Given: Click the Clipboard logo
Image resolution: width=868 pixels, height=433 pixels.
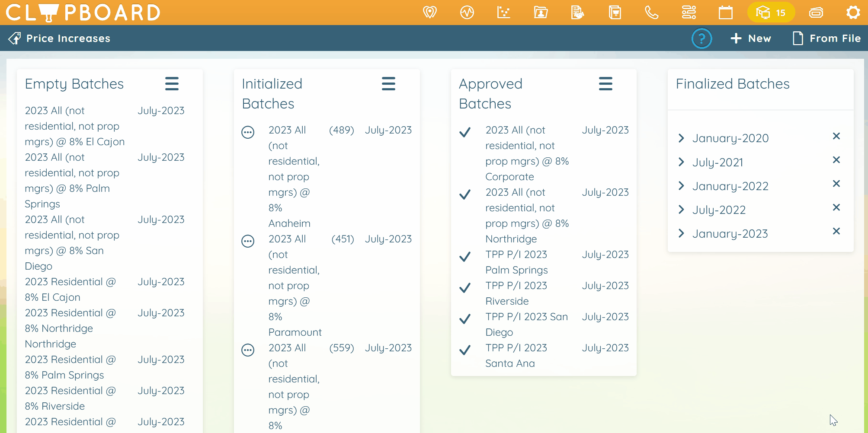Looking at the screenshot, I should [83, 12].
